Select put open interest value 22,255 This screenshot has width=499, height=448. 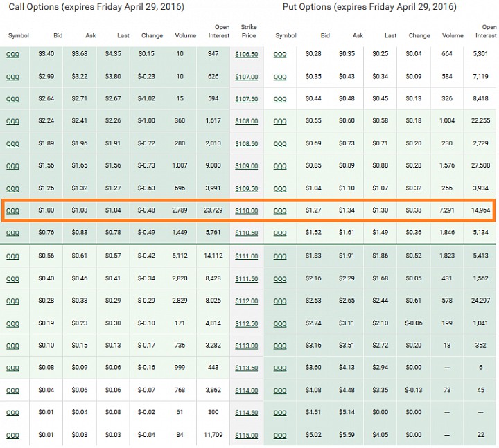coord(480,120)
